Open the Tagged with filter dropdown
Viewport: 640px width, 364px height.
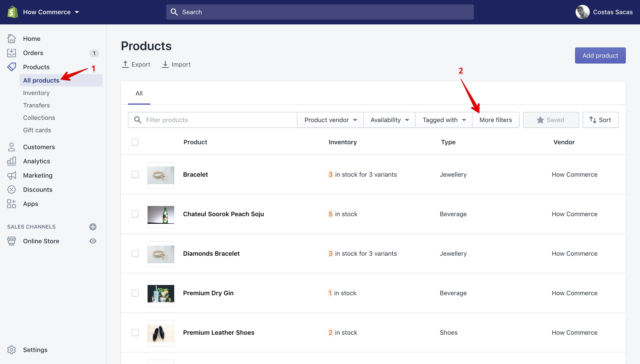pyautogui.click(x=444, y=120)
